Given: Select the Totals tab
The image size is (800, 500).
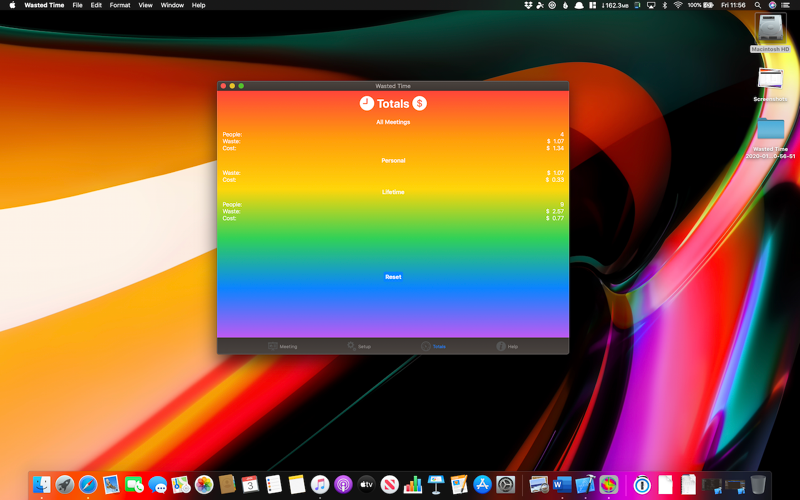Looking at the screenshot, I should [433, 346].
